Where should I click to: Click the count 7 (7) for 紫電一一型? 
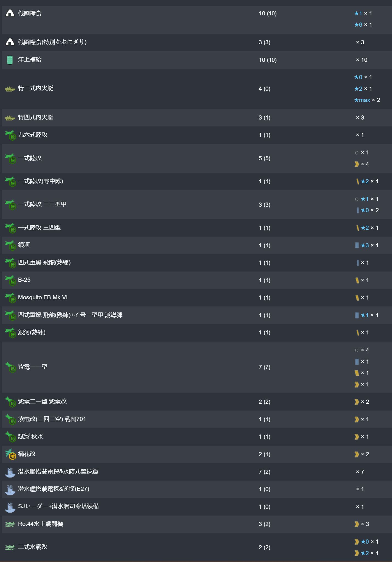click(264, 367)
